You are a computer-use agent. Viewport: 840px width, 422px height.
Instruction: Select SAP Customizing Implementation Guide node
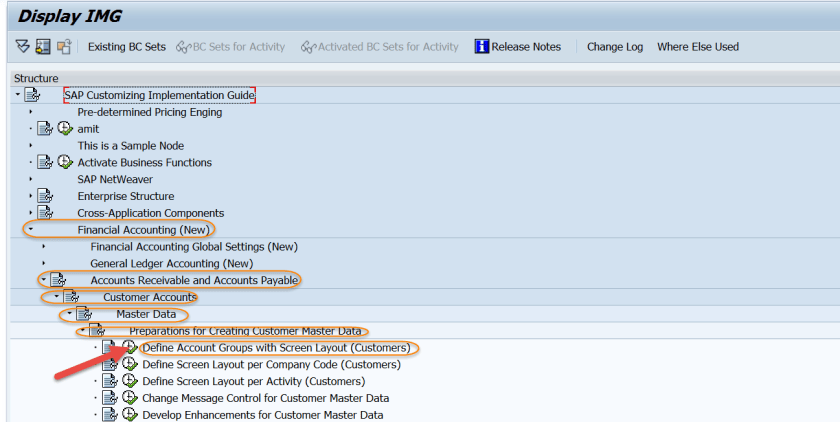pos(160,95)
